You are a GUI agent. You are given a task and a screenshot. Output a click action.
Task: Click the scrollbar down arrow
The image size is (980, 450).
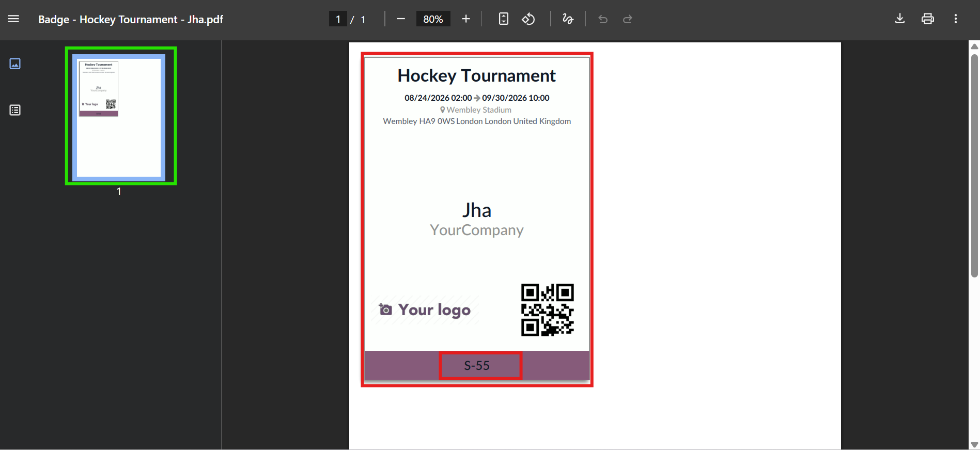[x=974, y=444]
